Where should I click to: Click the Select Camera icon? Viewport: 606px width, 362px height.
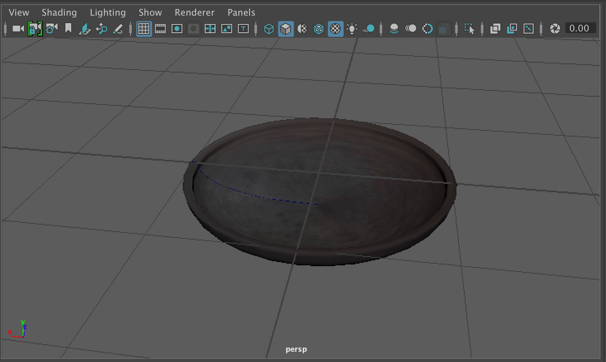tap(18, 29)
